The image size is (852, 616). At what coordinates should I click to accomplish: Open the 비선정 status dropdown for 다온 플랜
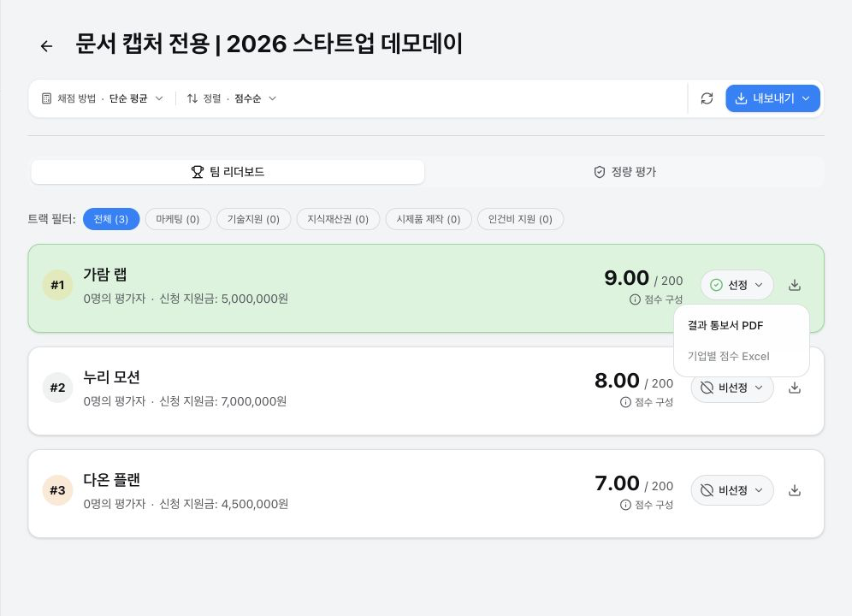coord(732,490)
